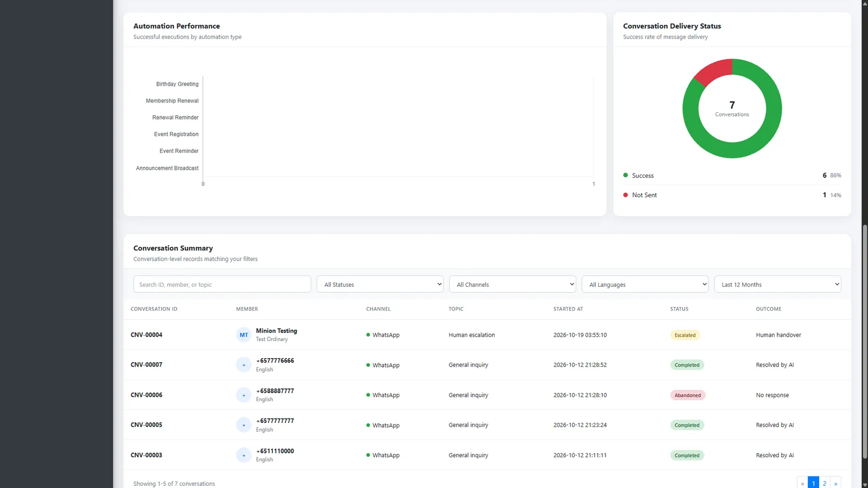The height and width of the screenshot is (488, 868).
Task: Click the STARTED AT column header
Action: 568,309
